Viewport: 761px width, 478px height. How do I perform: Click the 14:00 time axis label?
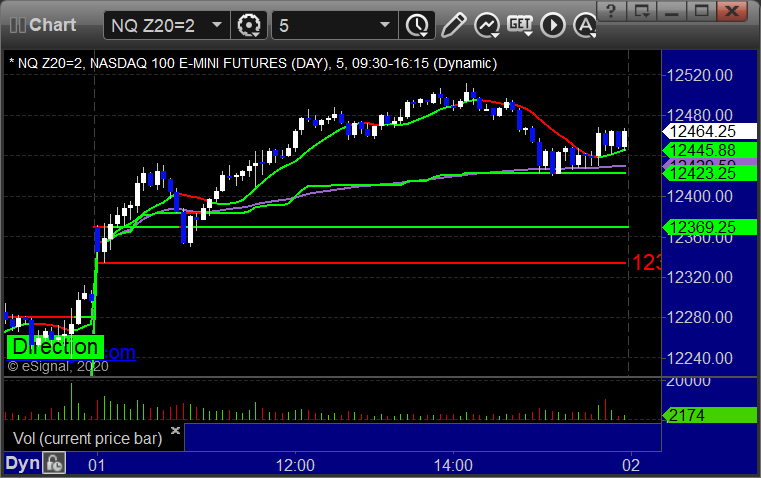(x=453, y=465)
